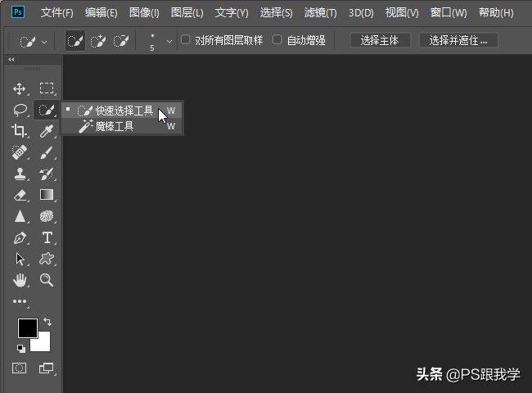The image size is (532, 393).
Task: Open the 编辑(E) menu
Action: [x=101, y=13]
